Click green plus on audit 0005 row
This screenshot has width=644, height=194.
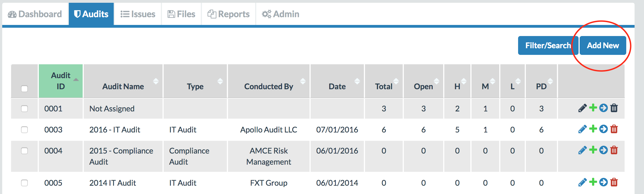[593, 182]
